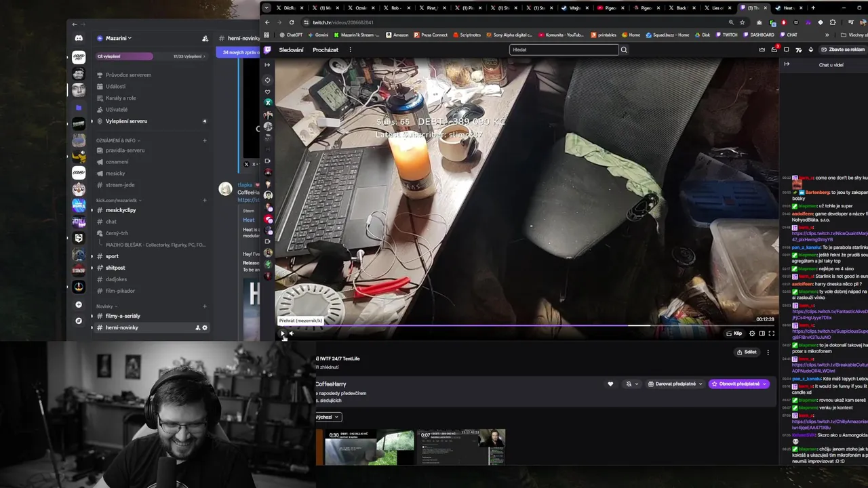The height and width of the screenshot is (488, 868).
Task: Mute the Twitch video player volume
Action: [292, 333]
